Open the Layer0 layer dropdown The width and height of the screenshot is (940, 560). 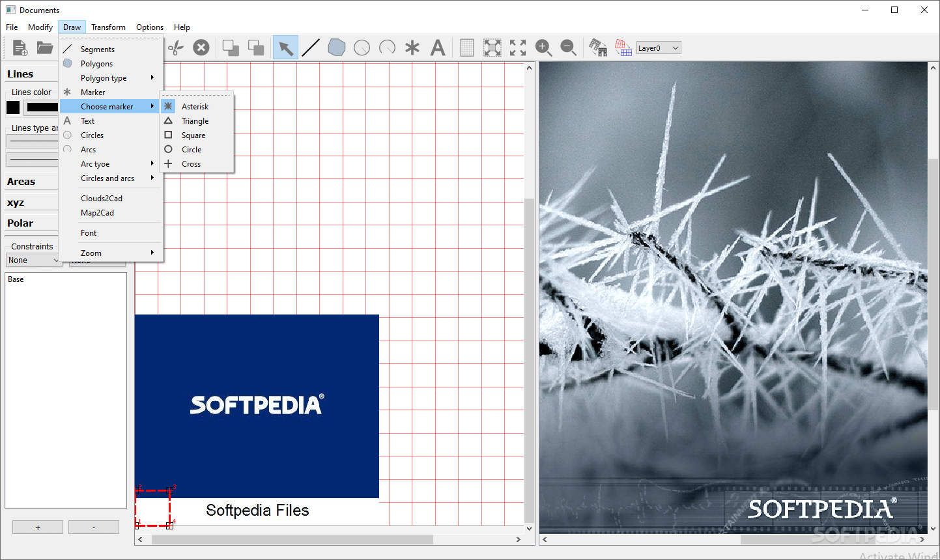[659, 48]
